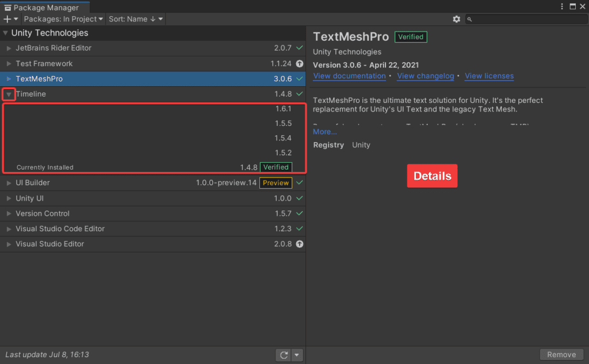Expand Test Framework versions

9,63
